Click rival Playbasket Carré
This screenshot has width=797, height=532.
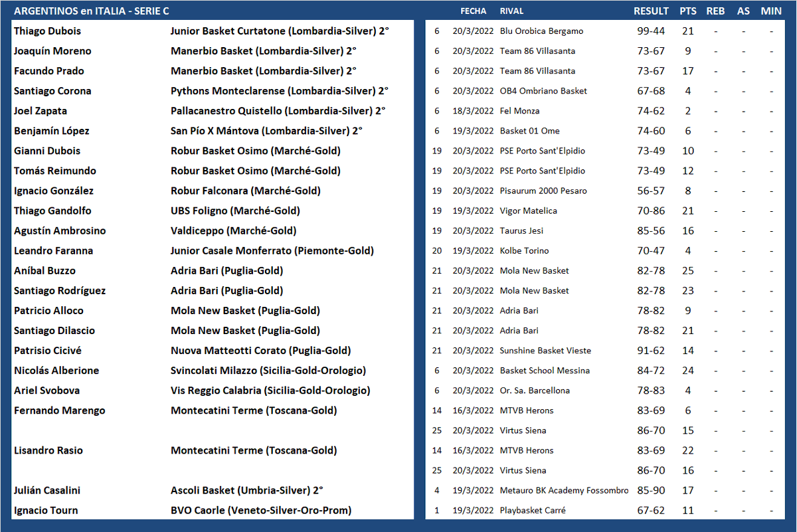coord(534,510)
